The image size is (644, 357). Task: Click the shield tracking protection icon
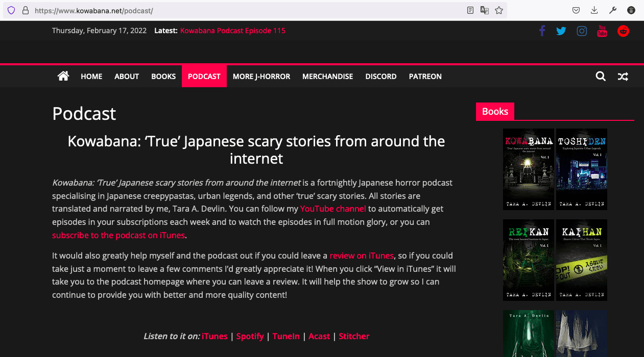pyautogui.click(x=11, y=10)
